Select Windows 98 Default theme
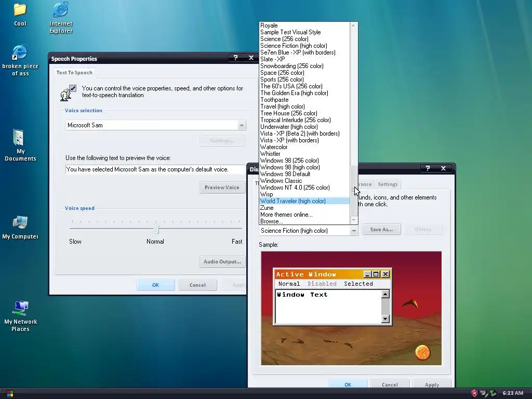Image resolution: width=532 pixels, height=399 pixels. pos(304,174)
